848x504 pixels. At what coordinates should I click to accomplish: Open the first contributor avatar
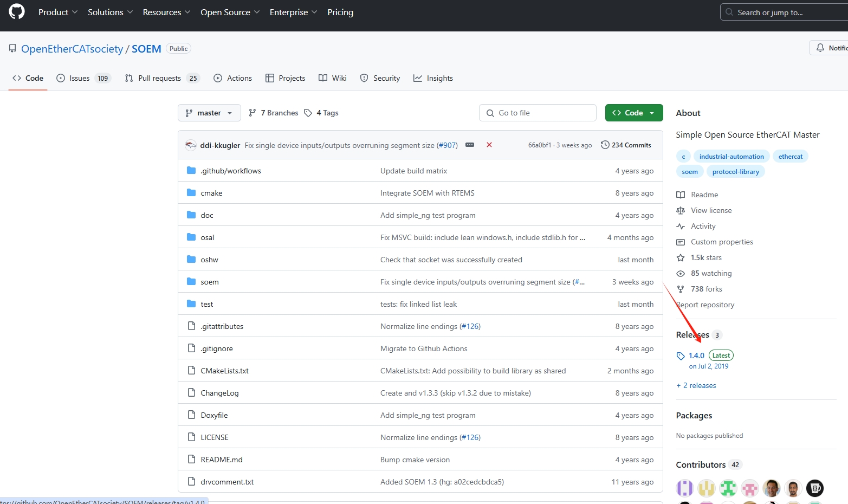click(x=685, y=488)
